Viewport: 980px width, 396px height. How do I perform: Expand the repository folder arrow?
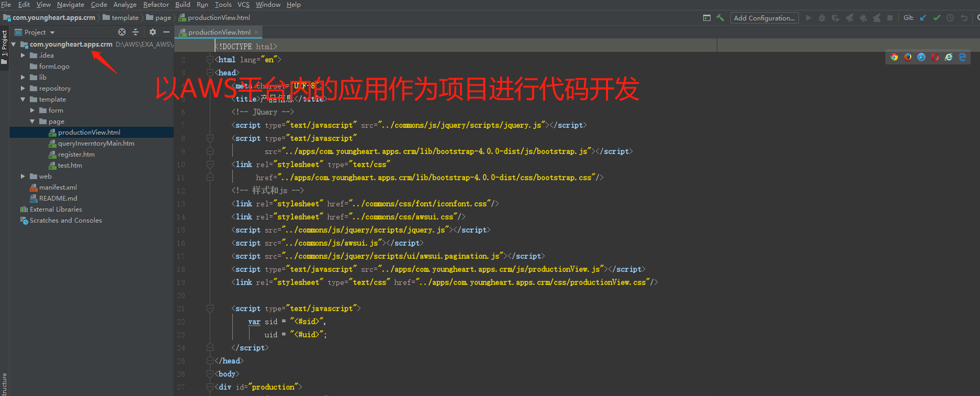(23, 88)
